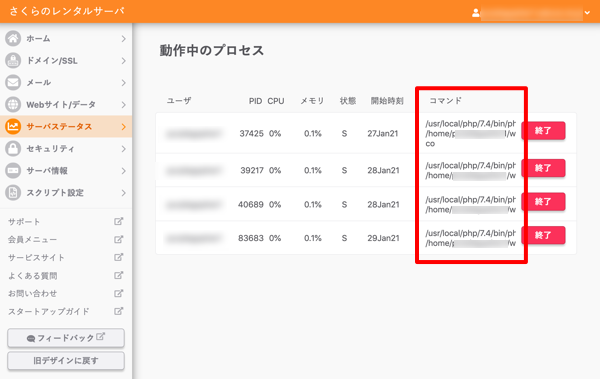600x379 pixels.
Task: Click the 29Jan21 start time cell
Action: [x=383, y=238]
